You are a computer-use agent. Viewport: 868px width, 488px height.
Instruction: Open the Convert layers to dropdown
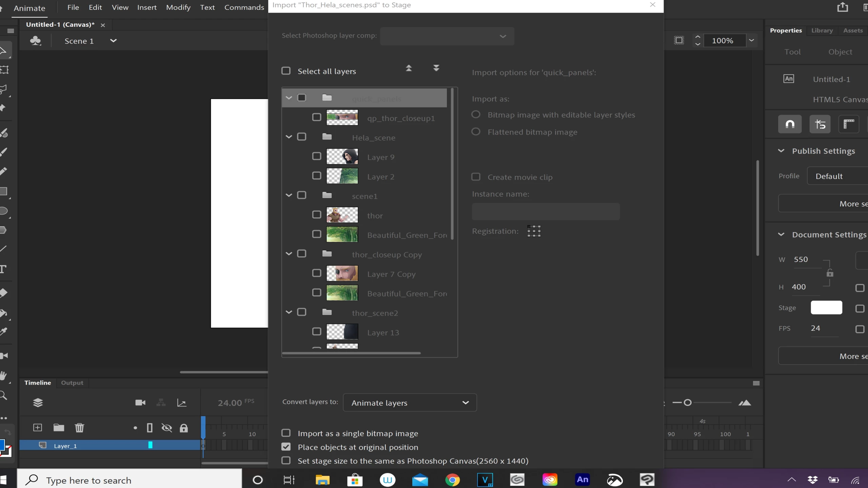click(x=410, y=403)
